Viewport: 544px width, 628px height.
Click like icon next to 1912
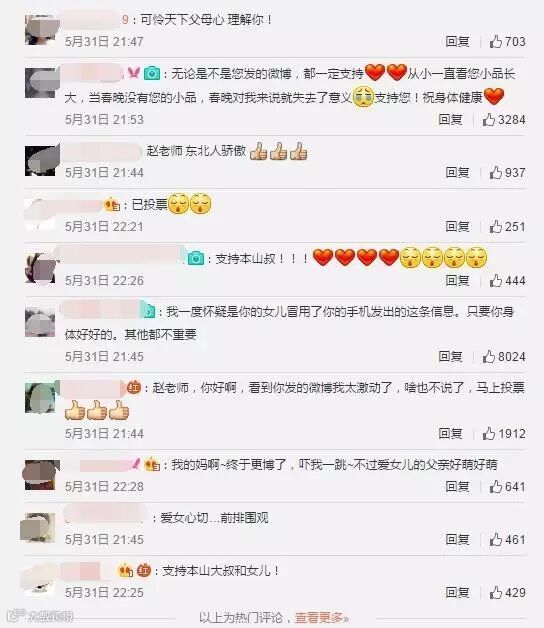point(488,433)
